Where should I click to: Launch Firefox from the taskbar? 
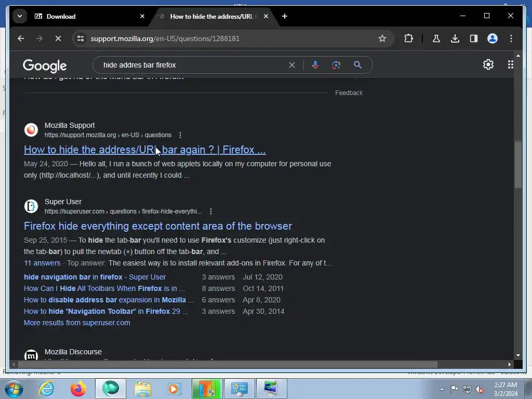pyautogui.click(x=78, y=389)
